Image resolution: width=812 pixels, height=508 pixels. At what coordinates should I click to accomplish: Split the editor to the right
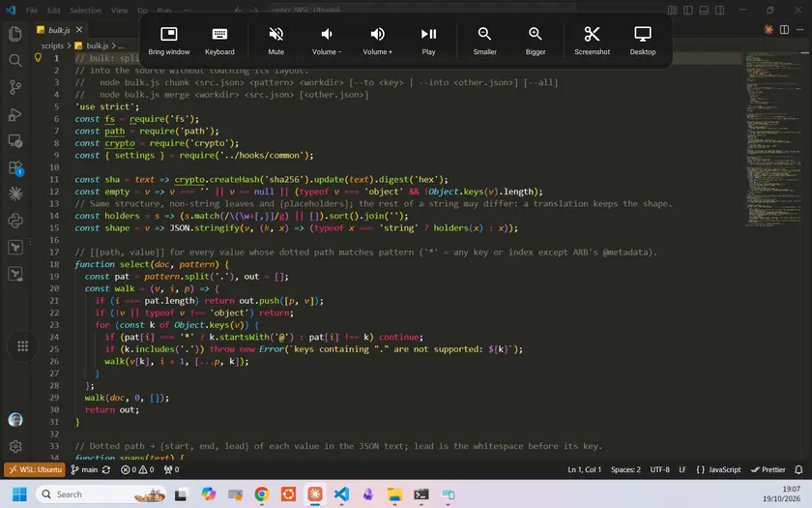[785, 30]
